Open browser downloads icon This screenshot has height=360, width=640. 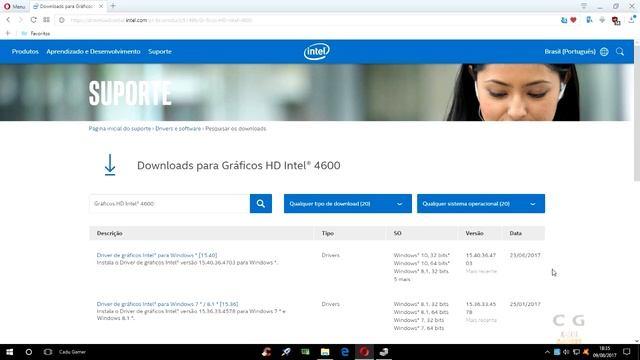coord(632,19)
